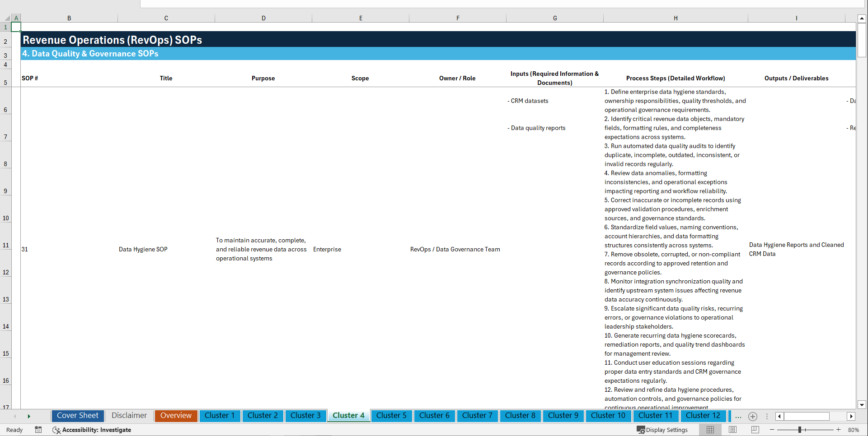Screen dimensions: 868x436
Task: Click the 'Owner / Role' header cell
Action: click(457, 78)
